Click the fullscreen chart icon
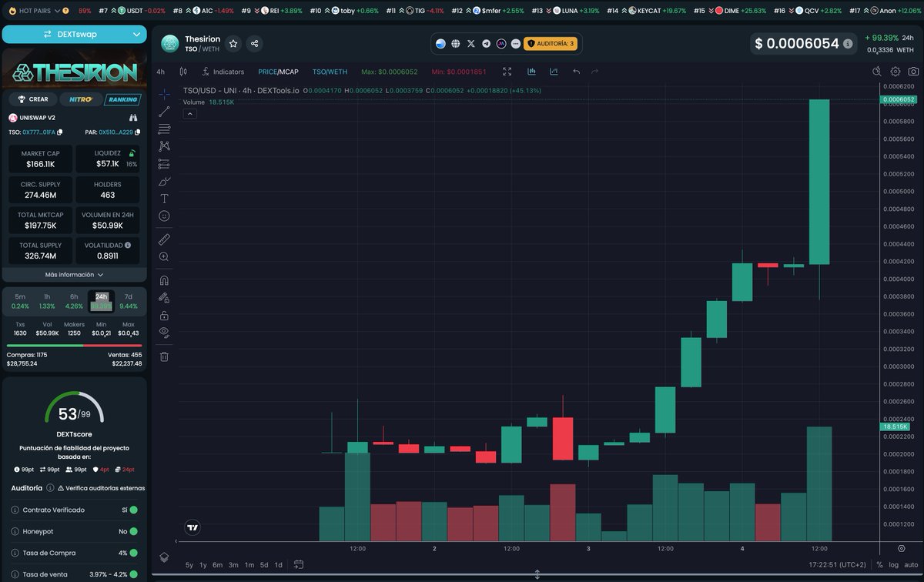The image size is (924, 582). coord(507,72)
